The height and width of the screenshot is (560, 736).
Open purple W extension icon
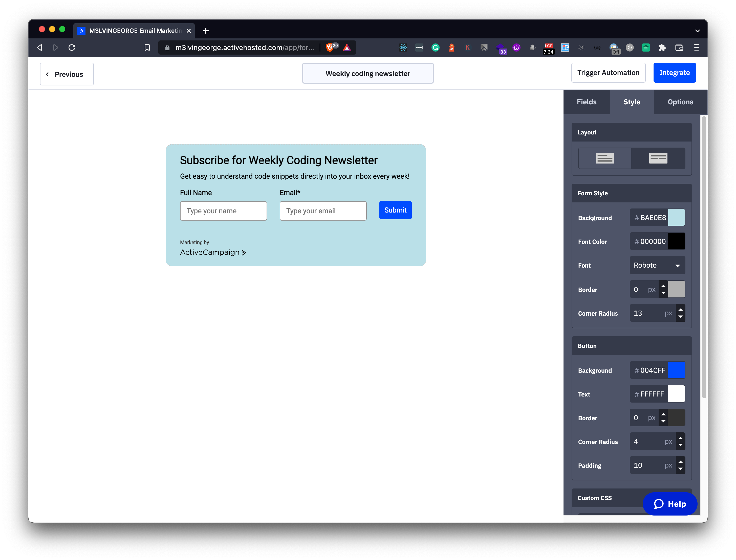[x=516, y=48]
